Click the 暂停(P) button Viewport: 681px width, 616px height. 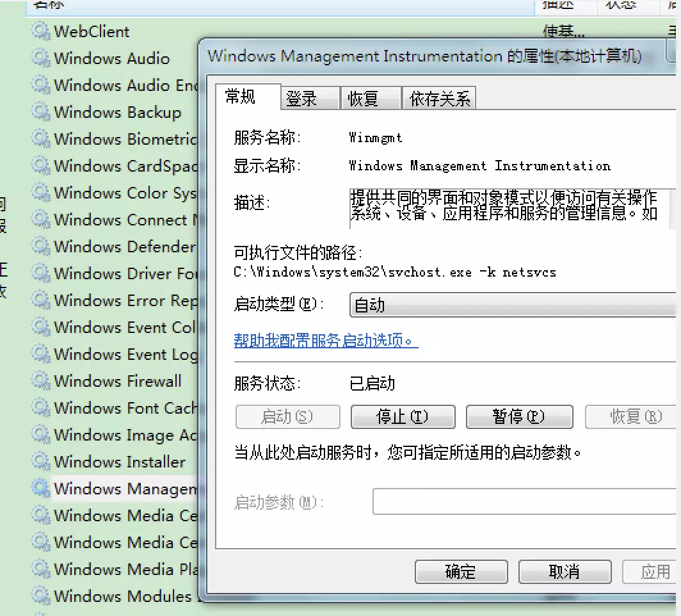pos(519,417)
